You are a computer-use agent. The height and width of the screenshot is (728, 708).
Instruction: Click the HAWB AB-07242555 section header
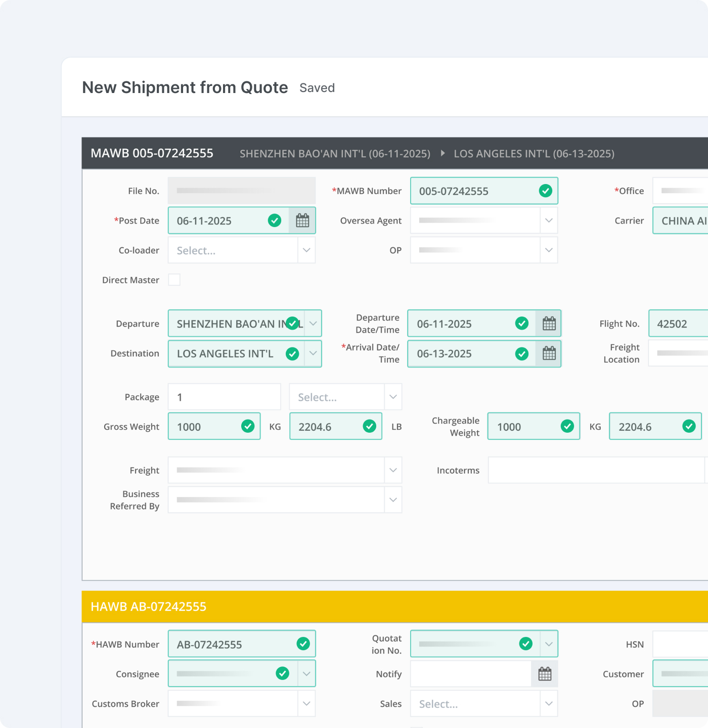click(149, 606)
